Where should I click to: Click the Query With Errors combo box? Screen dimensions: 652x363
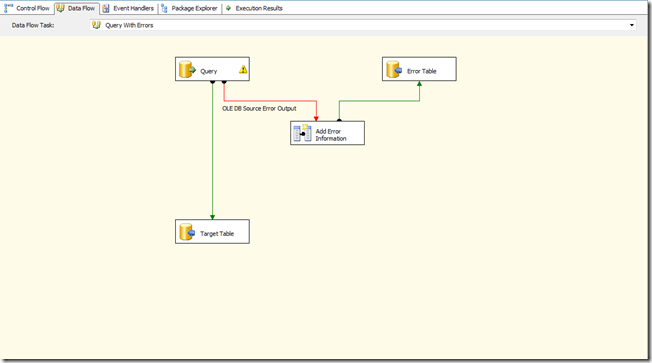click(x=363, y=25)
